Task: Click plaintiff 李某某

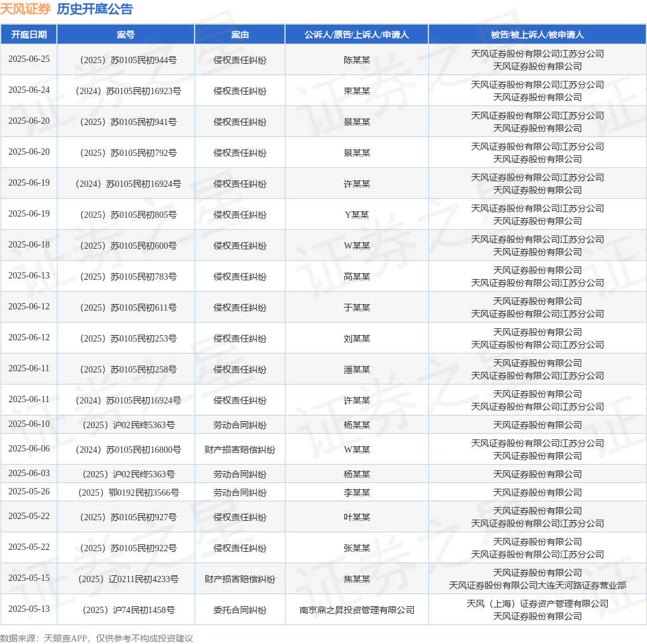Action: point(357,492)
